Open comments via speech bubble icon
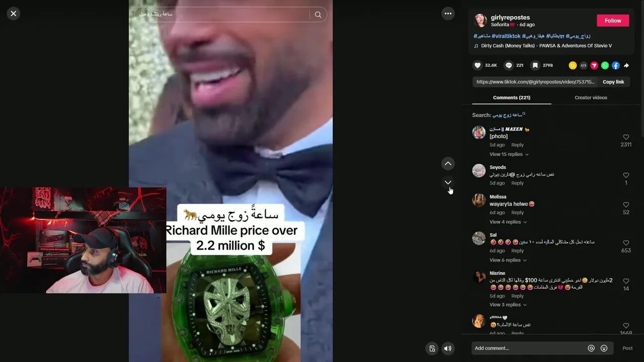Viewport: 644px width, 362px height. [x=509, y=65]
